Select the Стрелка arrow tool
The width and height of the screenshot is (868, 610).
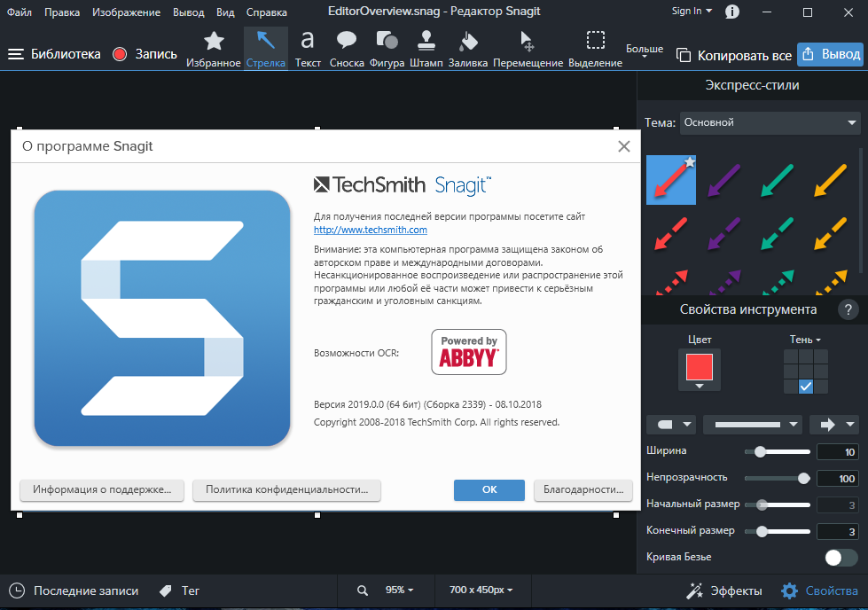point(266,49)
